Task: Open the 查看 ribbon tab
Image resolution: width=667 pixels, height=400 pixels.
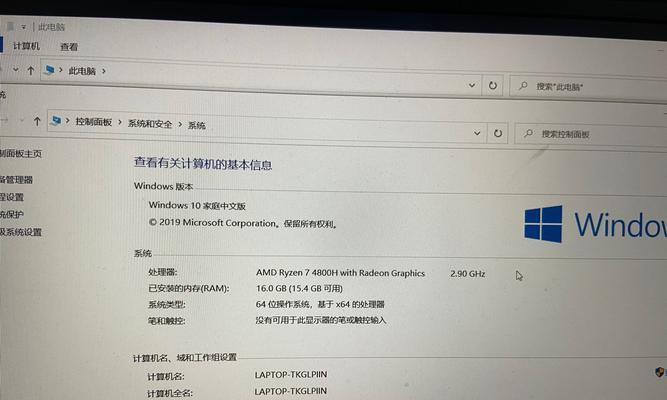Action: [x=69, y=47]
